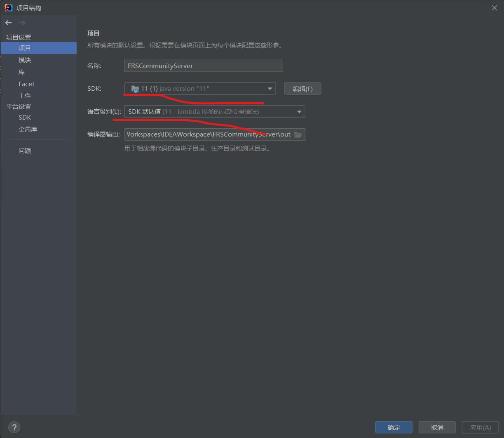Screen dimensions: 504x438
Task: Open language level combo SDK 默认值
Action: click(x=215, y=112)
